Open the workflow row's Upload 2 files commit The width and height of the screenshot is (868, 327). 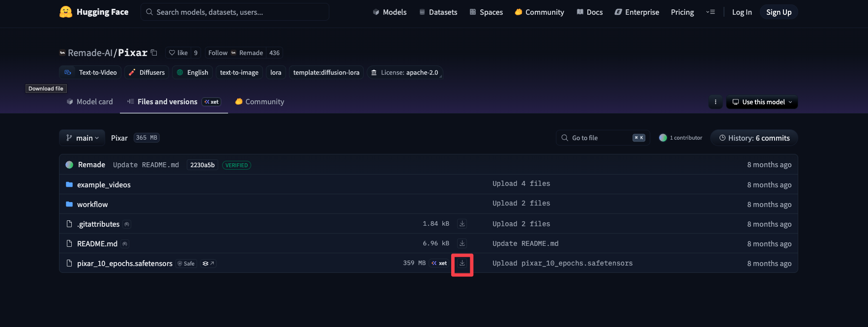pyautogui.click(x=521, y=203)
